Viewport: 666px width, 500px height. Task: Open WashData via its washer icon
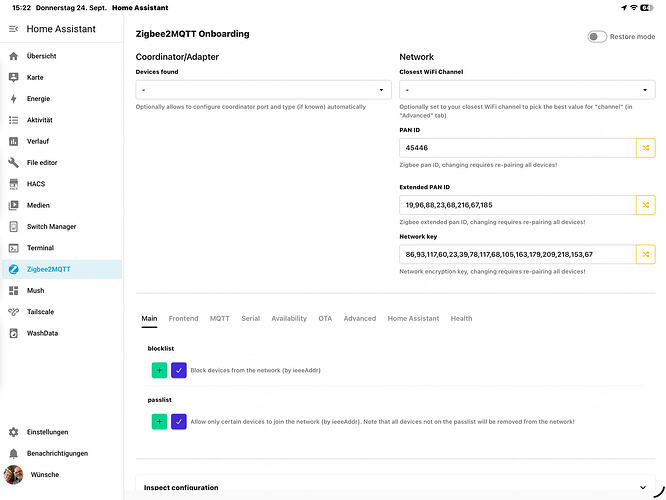[14, 333]
